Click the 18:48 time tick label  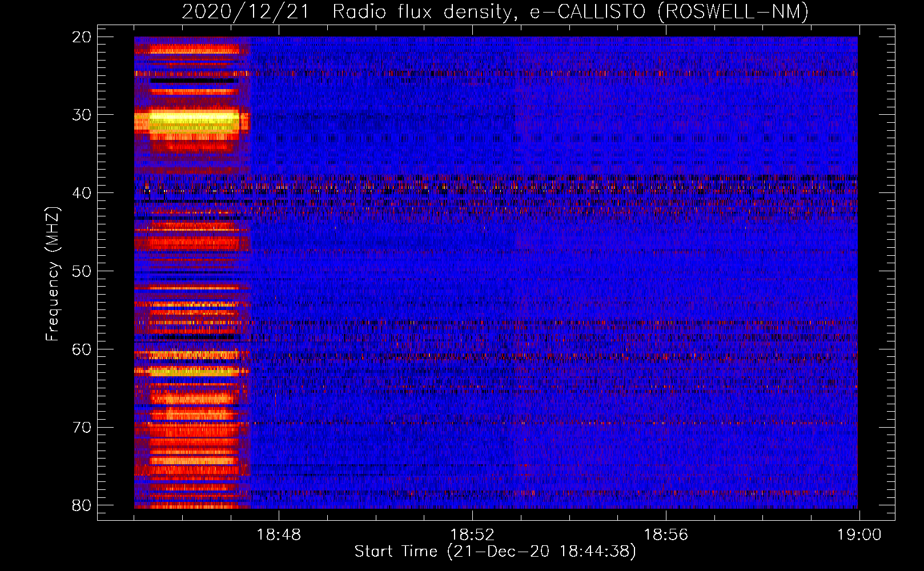coord(279,535)
